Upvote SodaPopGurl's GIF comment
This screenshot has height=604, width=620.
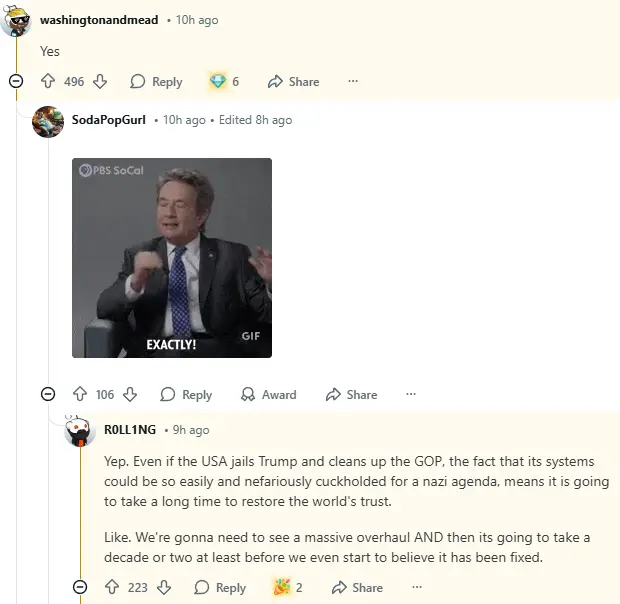tap(80, 395)
